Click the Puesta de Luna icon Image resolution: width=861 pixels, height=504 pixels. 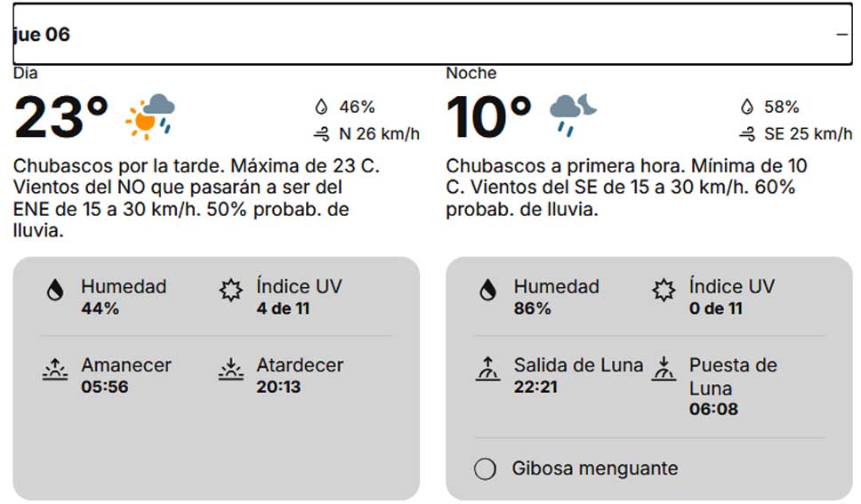663,370
